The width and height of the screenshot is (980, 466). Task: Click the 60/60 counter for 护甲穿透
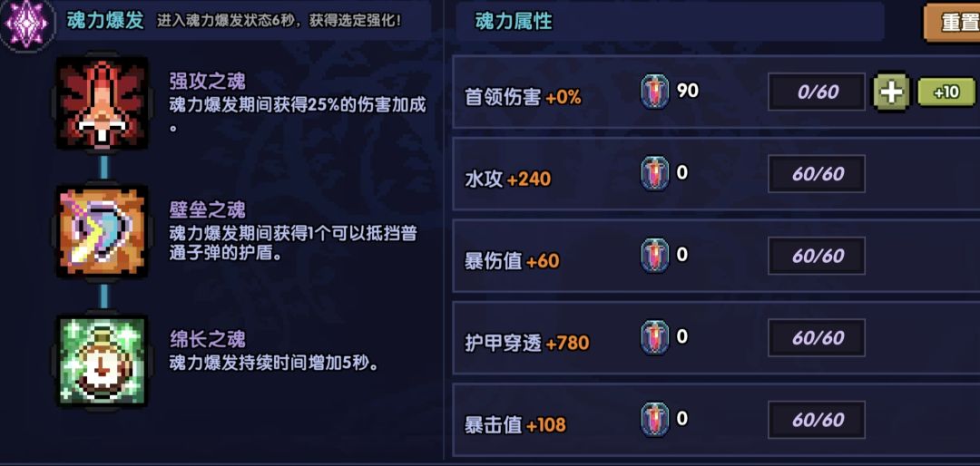coord(817,338)
